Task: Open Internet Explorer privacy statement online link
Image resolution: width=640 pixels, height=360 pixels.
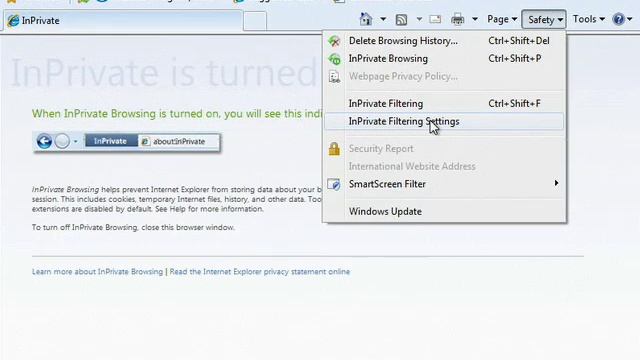Action: click(260, 271)
